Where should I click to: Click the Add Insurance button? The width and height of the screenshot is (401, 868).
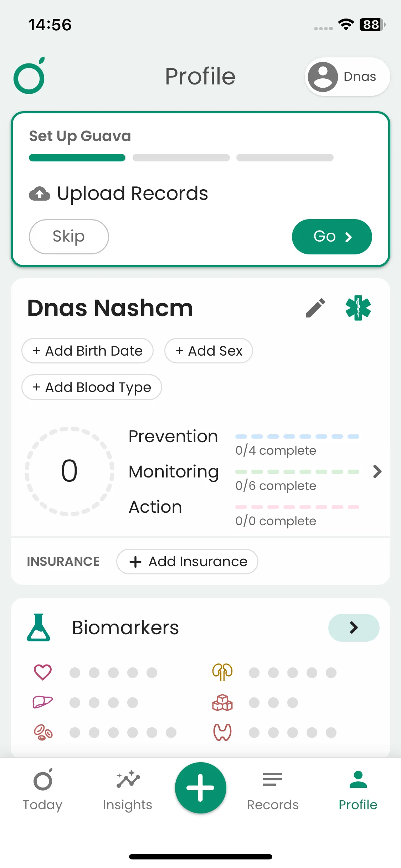(187, 562)
